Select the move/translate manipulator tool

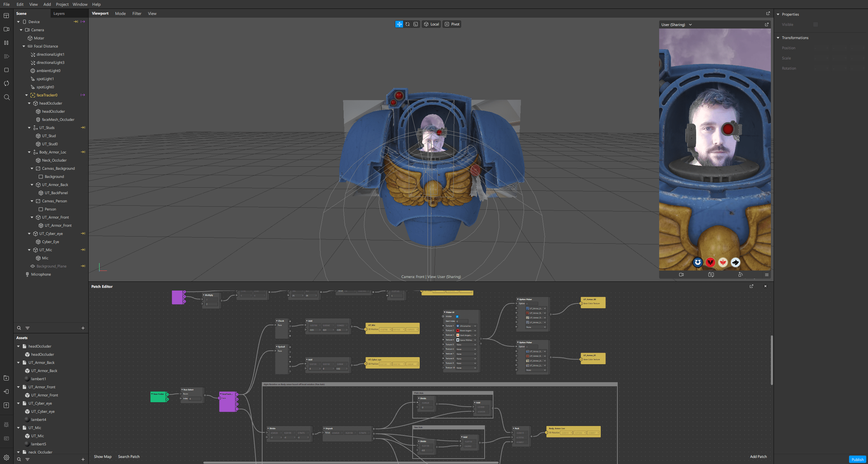[x=399, y=24]
